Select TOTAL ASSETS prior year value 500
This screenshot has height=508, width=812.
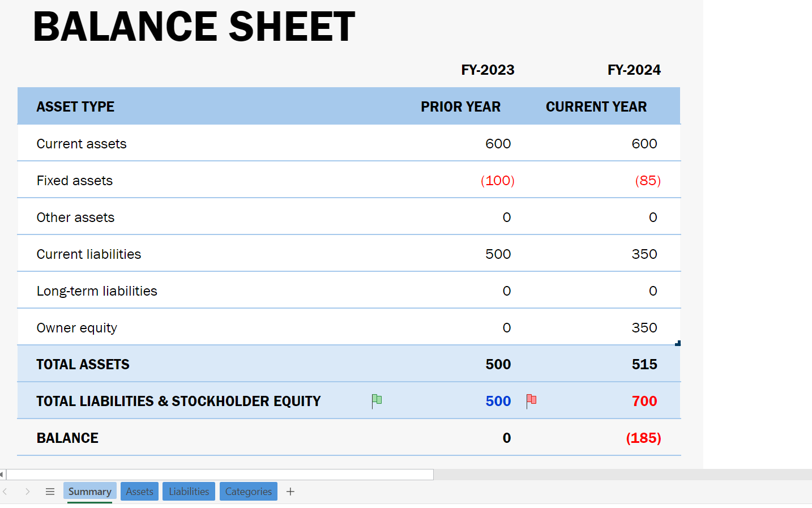pos(498,364)
